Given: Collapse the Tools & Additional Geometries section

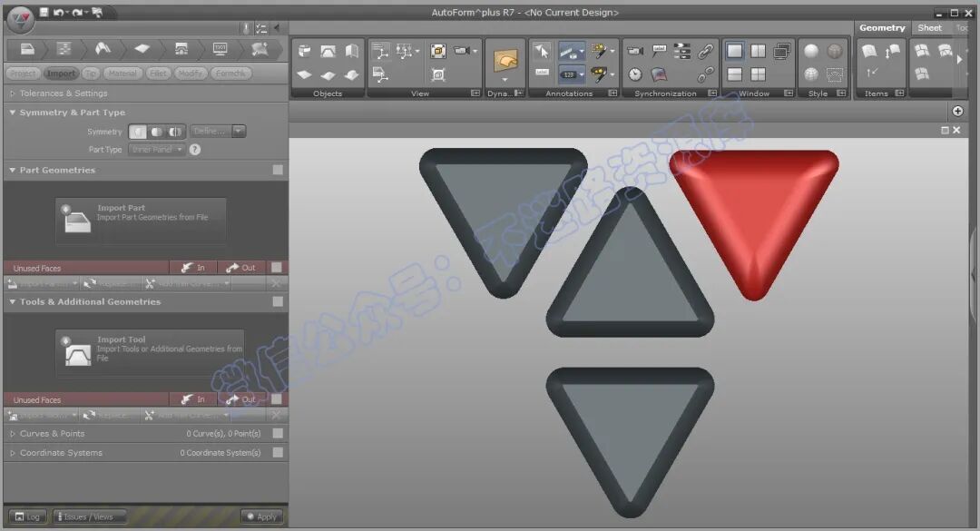Looking at the screenshot, I should point(13,301).
